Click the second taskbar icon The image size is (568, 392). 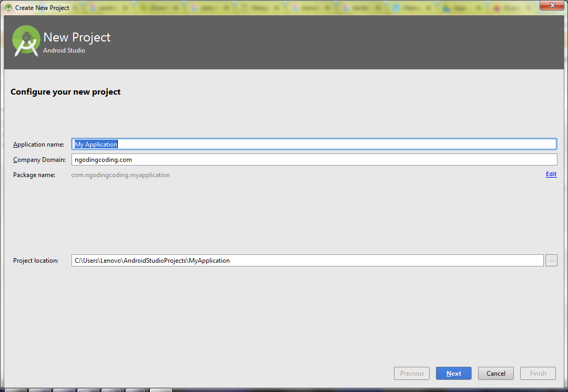(x=40, y=389)
